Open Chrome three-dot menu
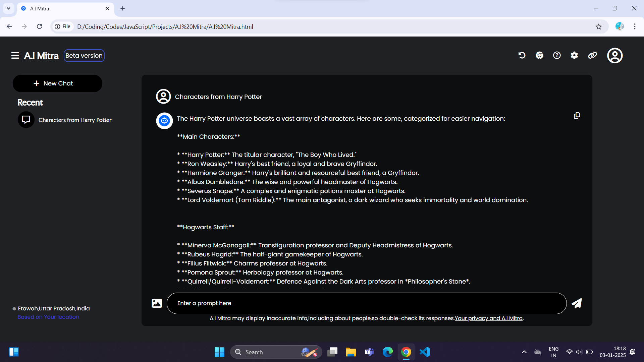 (x=635, y=26)
